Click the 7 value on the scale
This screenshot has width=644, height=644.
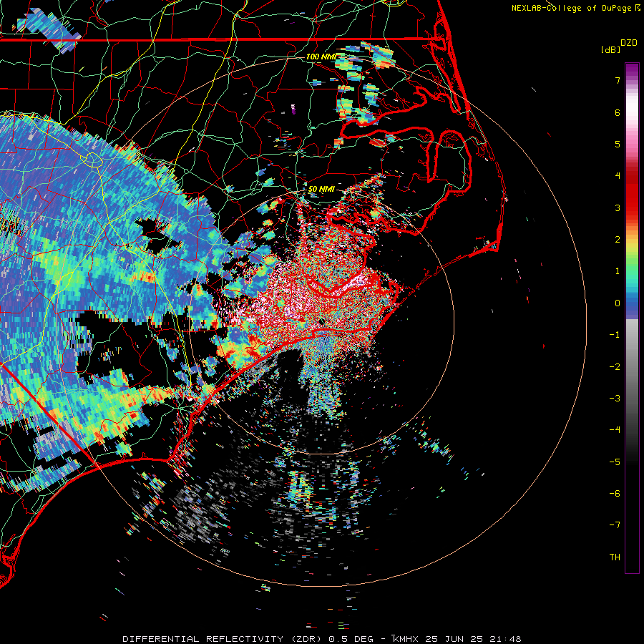coord(618,80)
